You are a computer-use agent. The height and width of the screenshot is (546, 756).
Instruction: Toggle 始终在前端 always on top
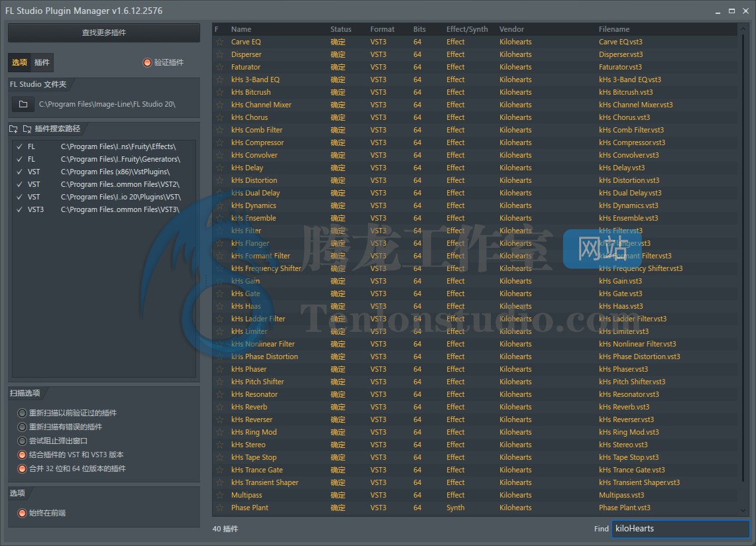click(x=22, y=514)
